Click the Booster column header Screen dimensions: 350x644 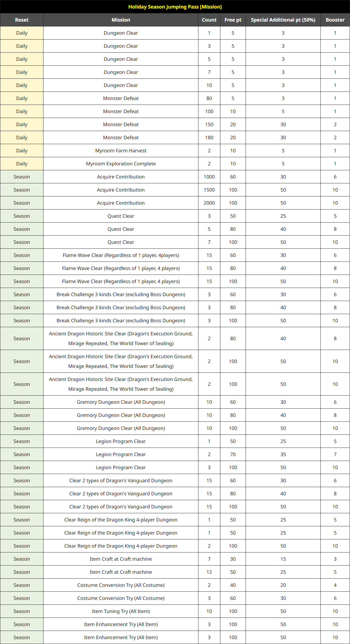click(x=335, y=20)
